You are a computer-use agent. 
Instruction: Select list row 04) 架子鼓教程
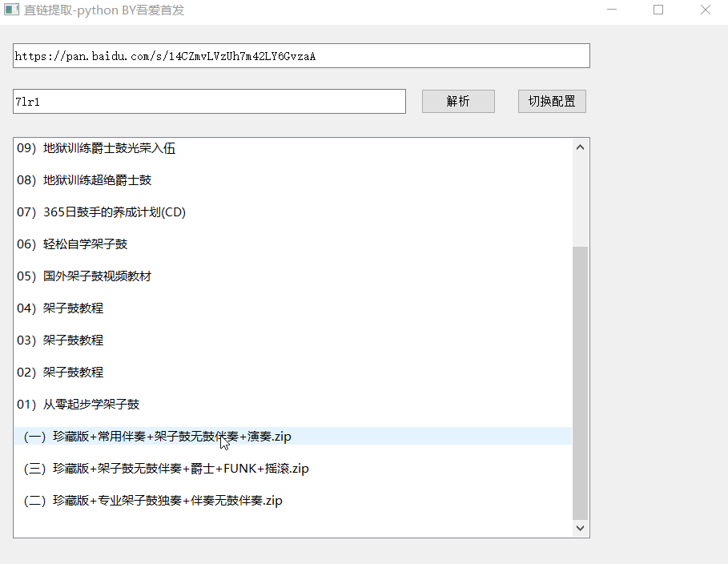(293, 308)
